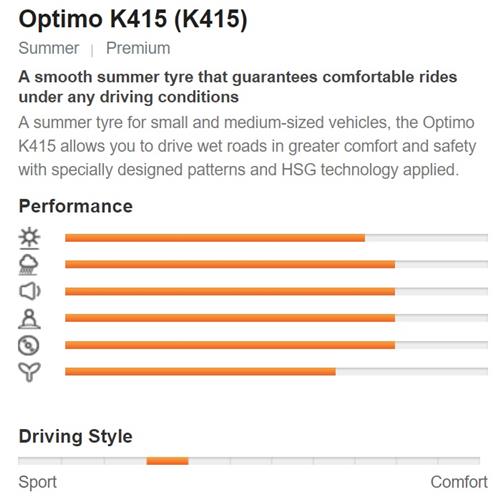Click the seated person comfort icon
Screen dimensions: 500x500
click(x=29, y=319)
